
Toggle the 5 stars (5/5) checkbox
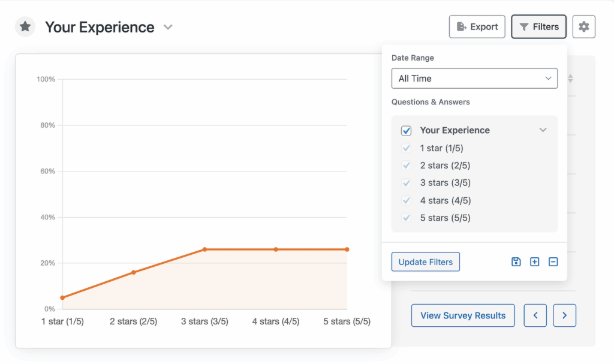(407, 218)
